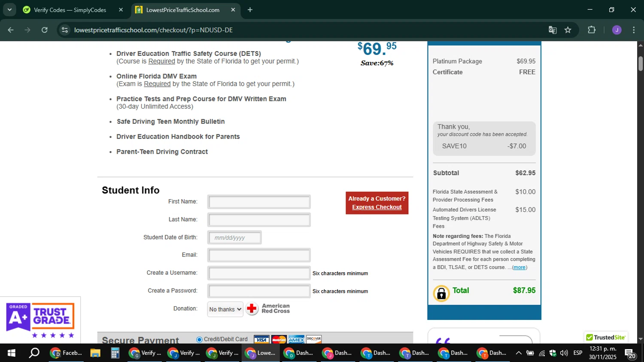Image resolution: width=644 pixels, height=362 pixels.
Task: Click the First Name input field
Action: [x=259, y=202]
